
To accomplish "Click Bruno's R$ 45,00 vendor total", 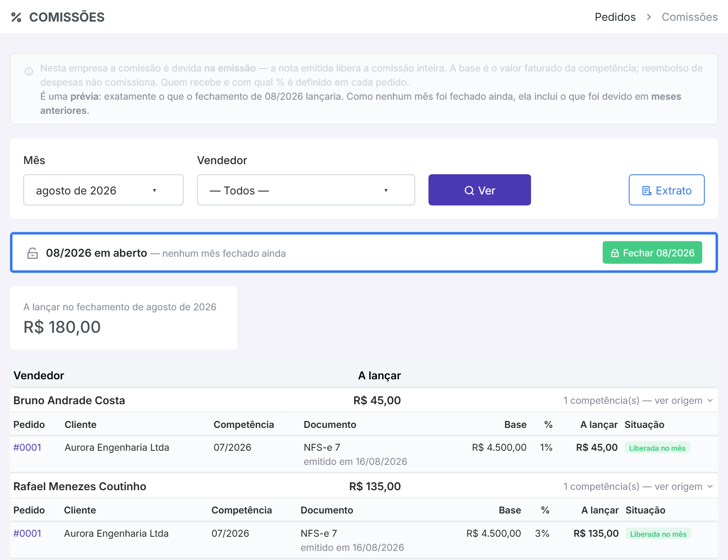I will (x=377, y=400).
